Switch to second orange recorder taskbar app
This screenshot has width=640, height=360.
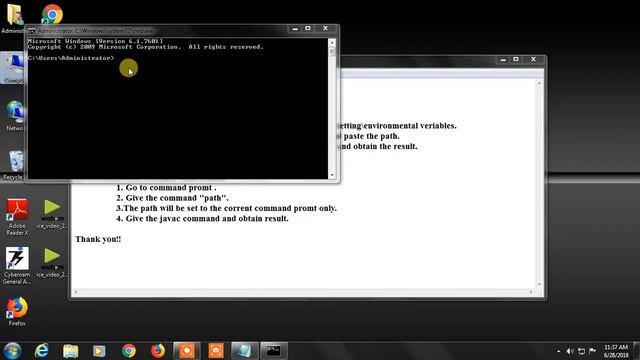[x=216, y=351]
